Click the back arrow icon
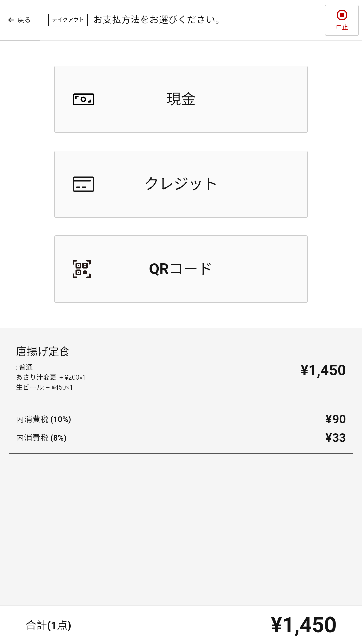This screenshot has width=362, height=644. pyautogui.click(x=11, y=20)
